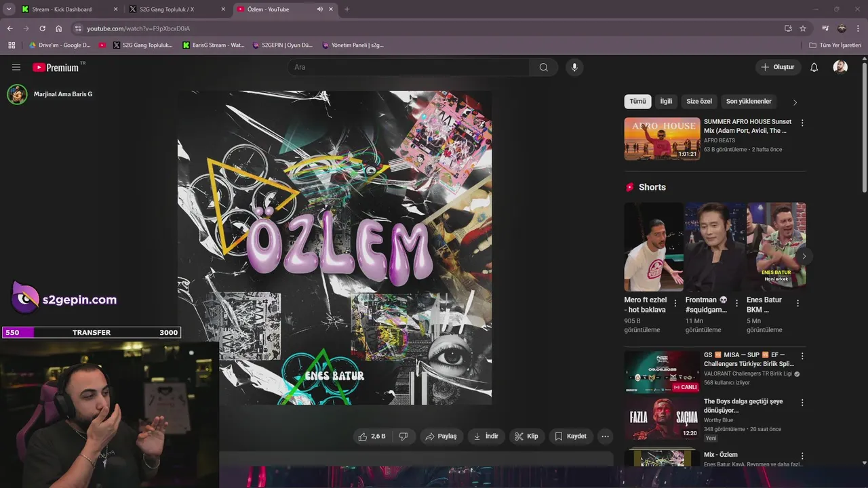Click the Paylaş share button
The image size is (868, 488).
click(x=441, y=436)
